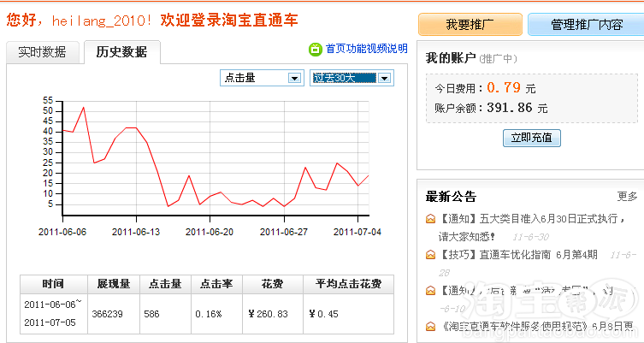Click the 2011-06-27 axis label
Screen dimensions: 644x343
pos(284,232)
